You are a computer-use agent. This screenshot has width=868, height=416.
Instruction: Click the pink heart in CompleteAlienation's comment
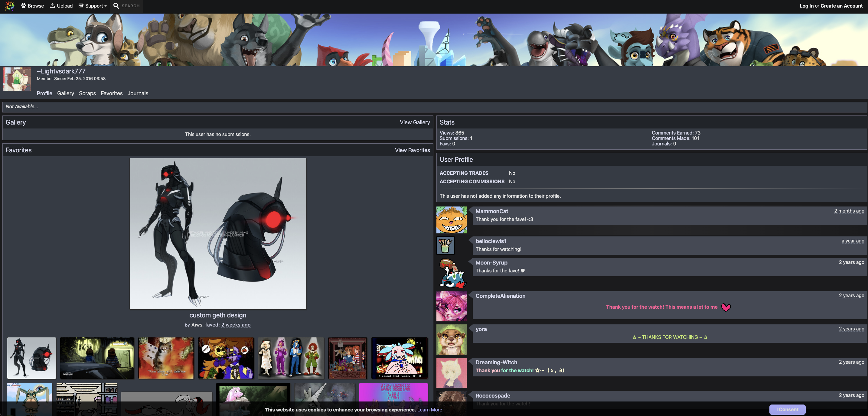(x=726, y=307)
